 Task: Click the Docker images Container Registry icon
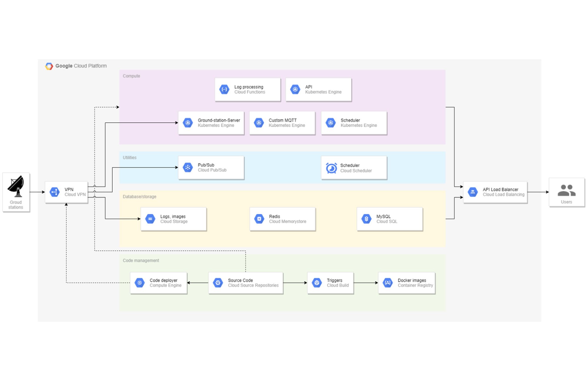[x=388, y=283]
